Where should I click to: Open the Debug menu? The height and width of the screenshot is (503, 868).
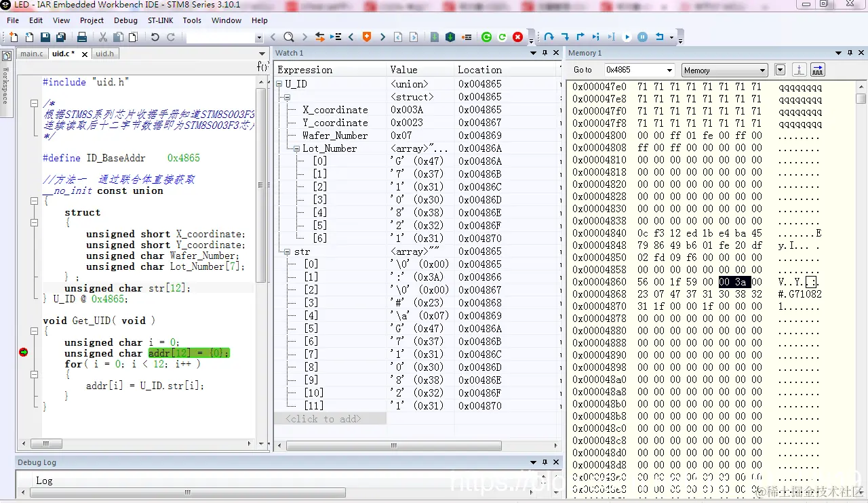125,20
